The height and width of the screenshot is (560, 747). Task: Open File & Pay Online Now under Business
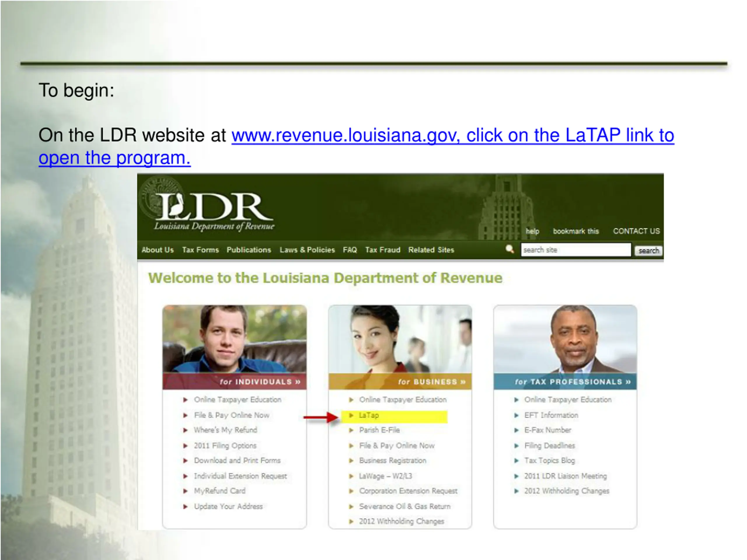397,446
